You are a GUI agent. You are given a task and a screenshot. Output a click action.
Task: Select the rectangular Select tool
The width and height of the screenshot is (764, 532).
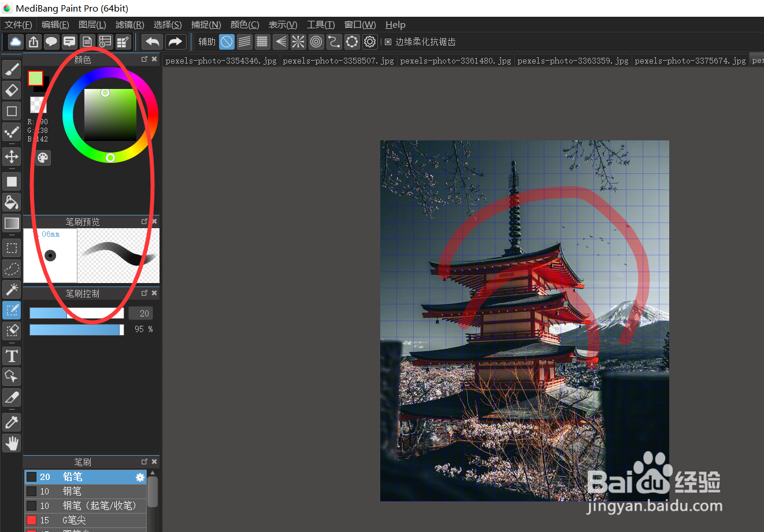coord(12,248)
